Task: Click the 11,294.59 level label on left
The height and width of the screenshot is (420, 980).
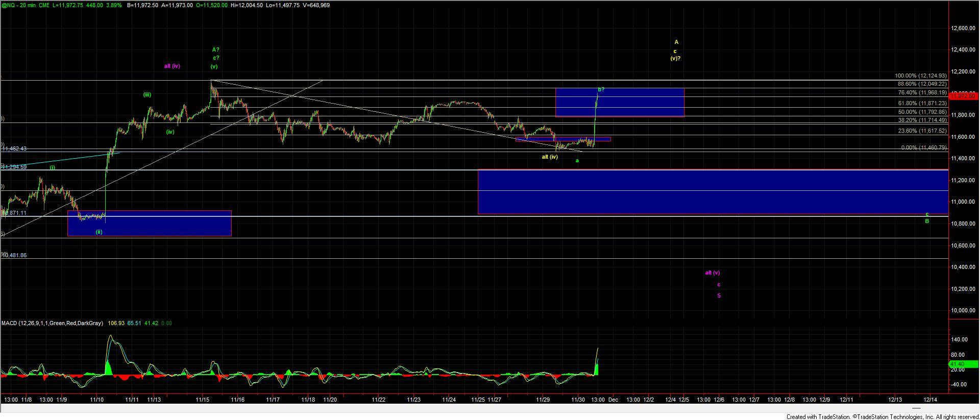Action: [x=14, y=167]
